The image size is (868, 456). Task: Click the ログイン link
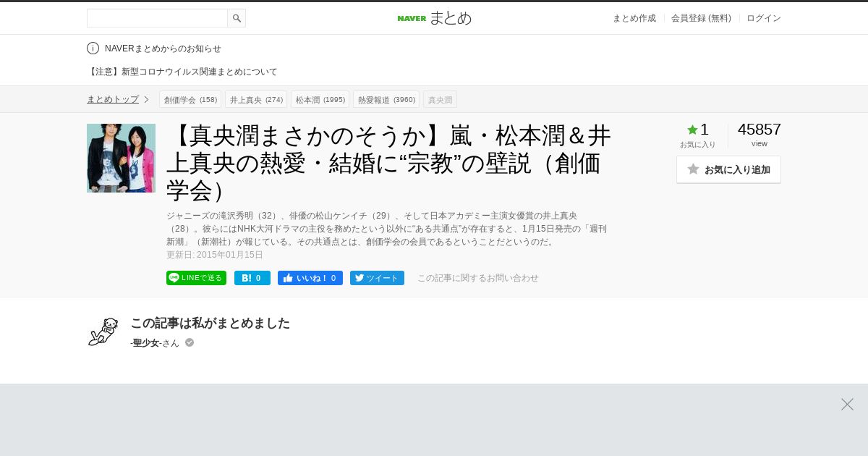[764, 18]
